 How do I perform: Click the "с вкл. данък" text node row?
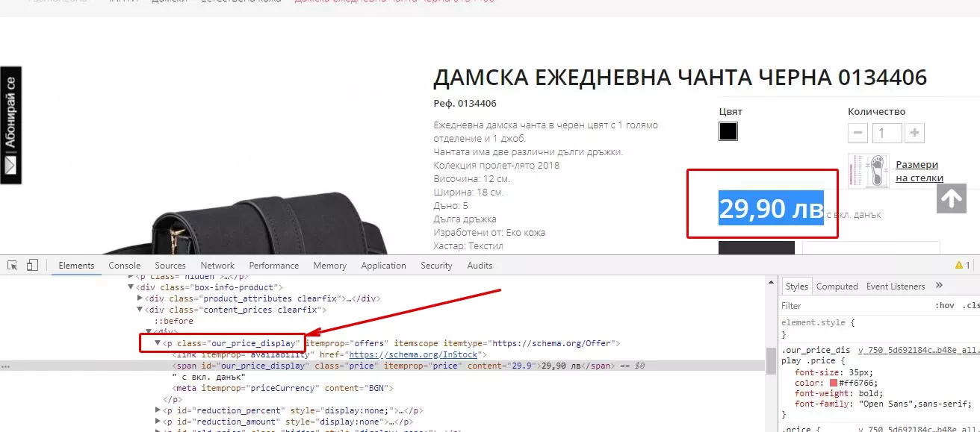(x=208, y=378)
